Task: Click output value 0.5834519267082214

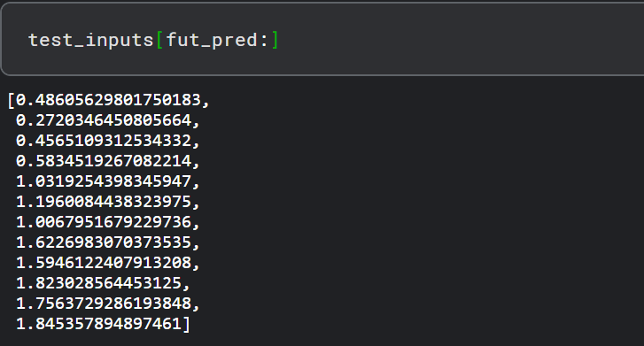Action: [104, 161]
